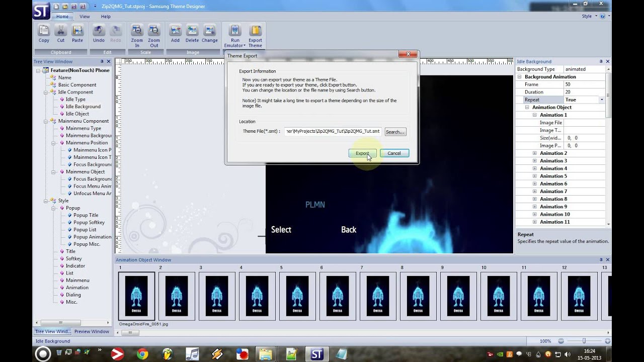Select Mainmenu Type in the tree
The width and height of the screenshot is (644, 362).
[84, 128]
